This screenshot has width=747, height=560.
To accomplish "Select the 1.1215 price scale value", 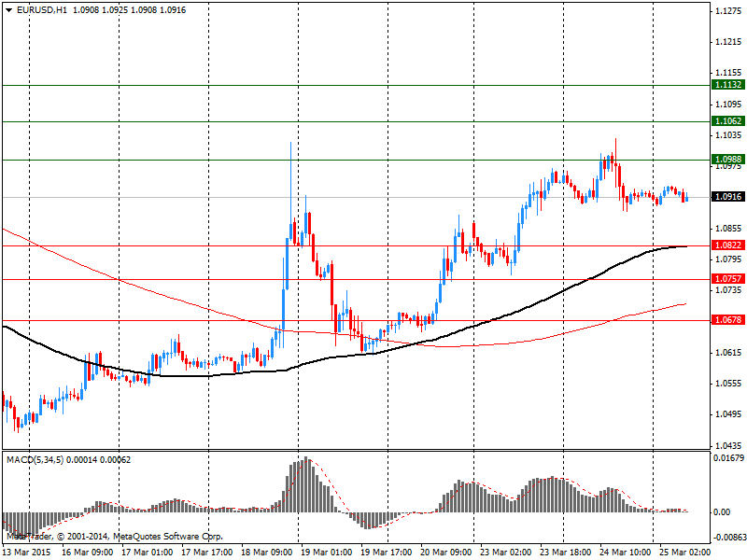I will click(729, 42).
